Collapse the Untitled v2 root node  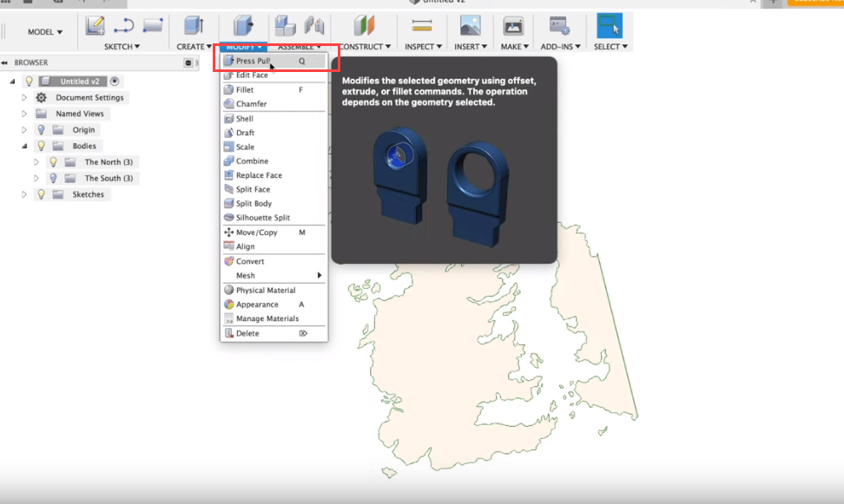tap(12, 82)
